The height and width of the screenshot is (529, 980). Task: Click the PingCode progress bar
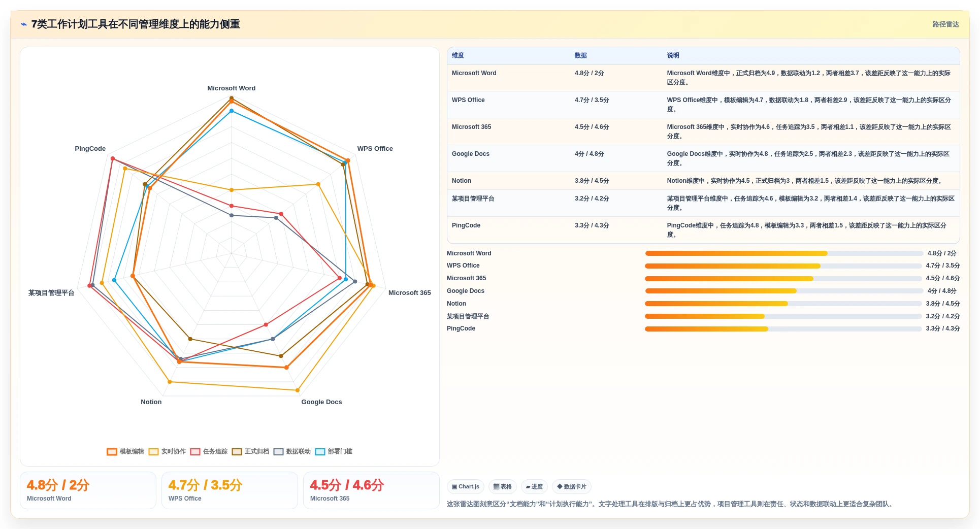coord(783,329)
